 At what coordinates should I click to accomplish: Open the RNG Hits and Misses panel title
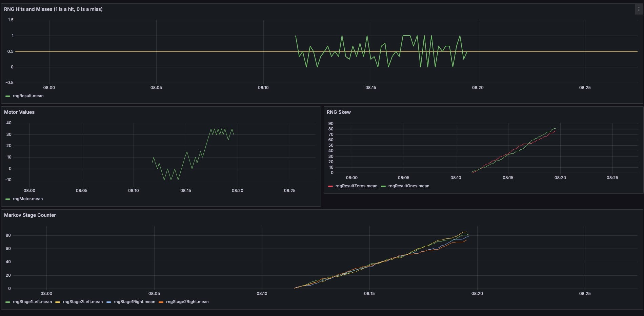[x=53, y=9]
